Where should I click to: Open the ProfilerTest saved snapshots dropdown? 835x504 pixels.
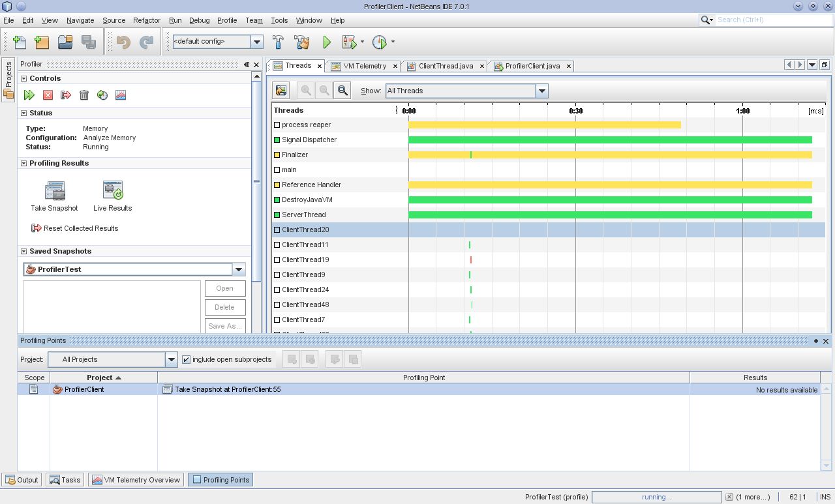pyautogui.click(x=239, y=269)
